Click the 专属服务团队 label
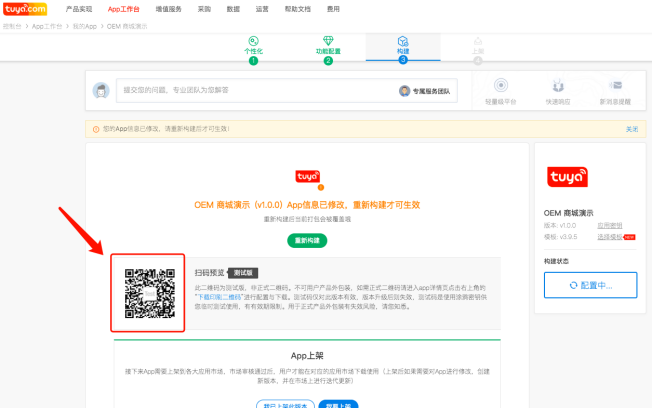652x408 pixels. pos(431,91)
